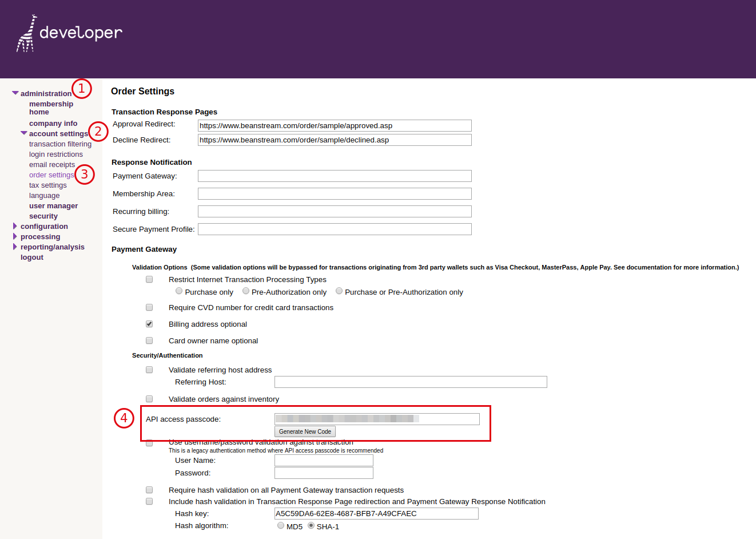Enable Validate orders against inventory checkbox
756x539 pixels.
coord(149,399)
